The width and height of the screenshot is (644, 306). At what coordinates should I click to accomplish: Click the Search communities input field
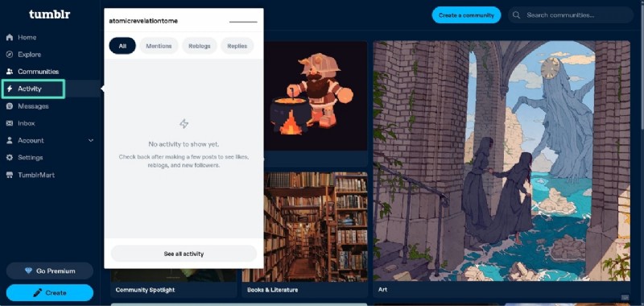click(x=571, y=15)
